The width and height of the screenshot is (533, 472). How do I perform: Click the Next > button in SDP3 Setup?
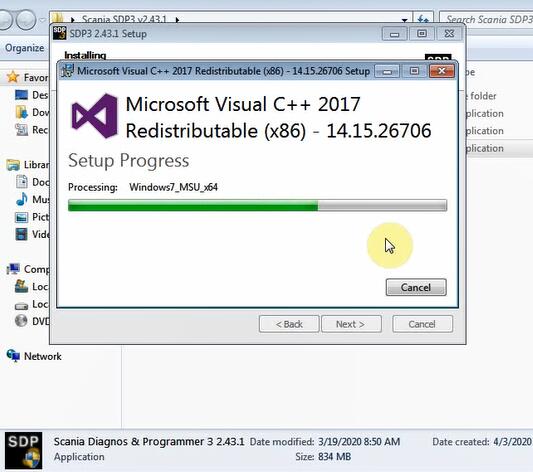[x=351, y=324]
